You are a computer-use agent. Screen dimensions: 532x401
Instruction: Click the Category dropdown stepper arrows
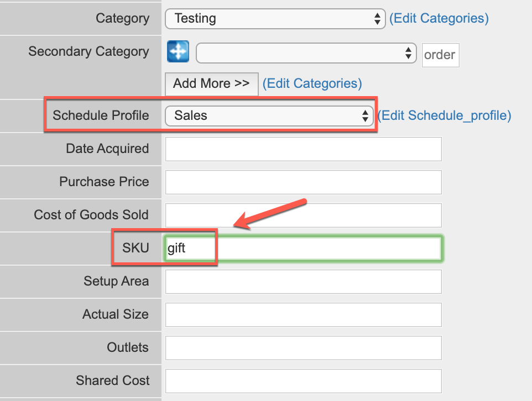point(377,19)
